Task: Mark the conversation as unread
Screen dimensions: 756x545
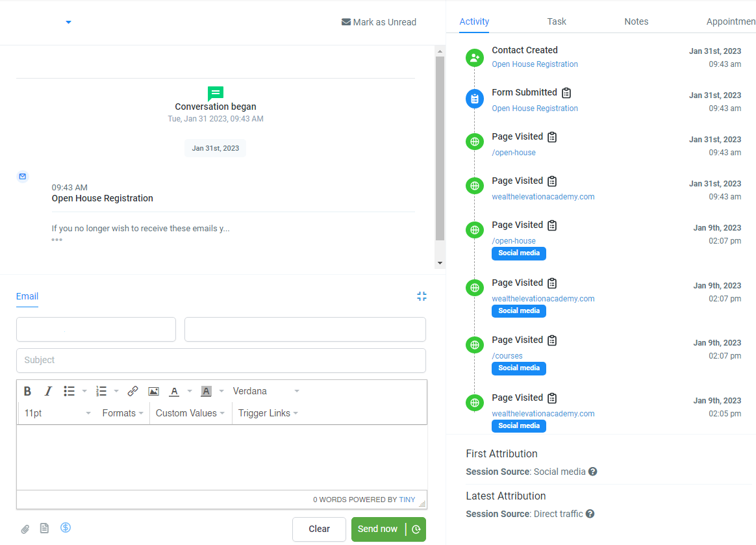Action: tap(379, 22)
